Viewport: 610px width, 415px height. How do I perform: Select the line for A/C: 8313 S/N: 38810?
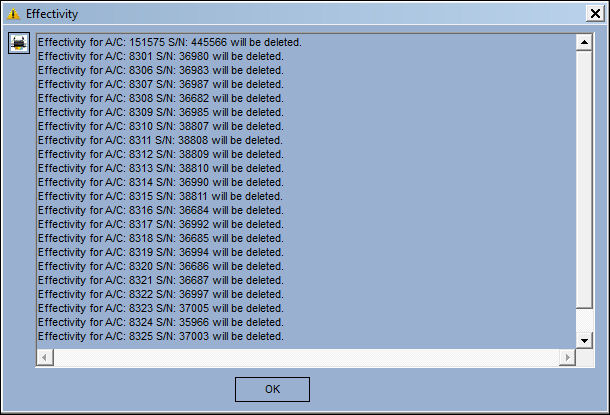[x=161, y=168]
